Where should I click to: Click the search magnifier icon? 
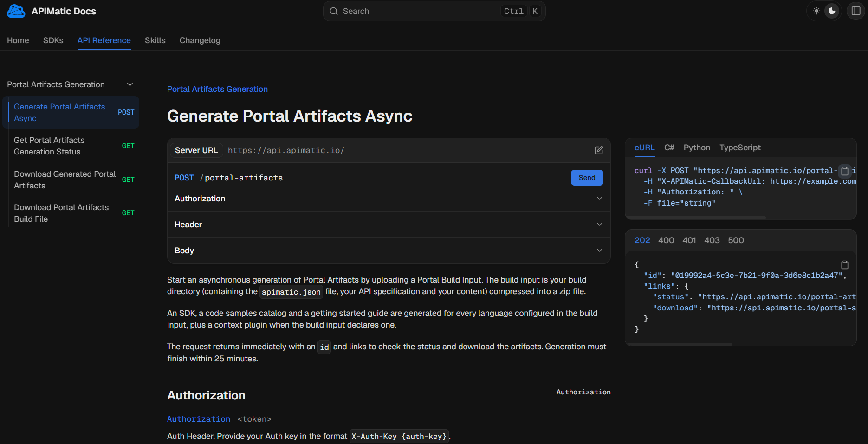(x=333, y=11)
